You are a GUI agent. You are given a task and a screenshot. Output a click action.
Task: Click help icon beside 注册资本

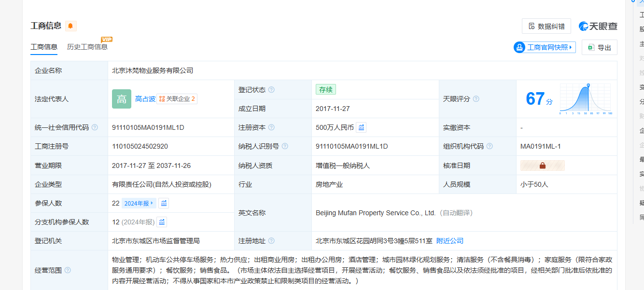point(271,127)
